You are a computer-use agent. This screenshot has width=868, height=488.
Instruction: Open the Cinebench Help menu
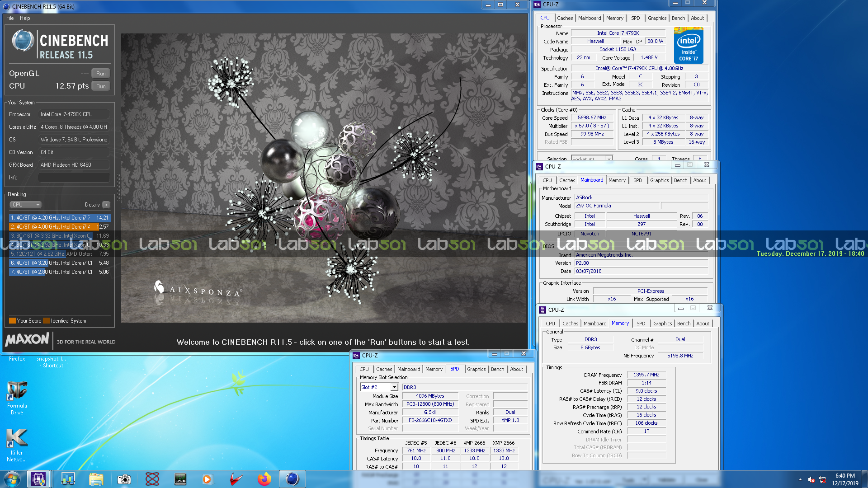(25, 18)
